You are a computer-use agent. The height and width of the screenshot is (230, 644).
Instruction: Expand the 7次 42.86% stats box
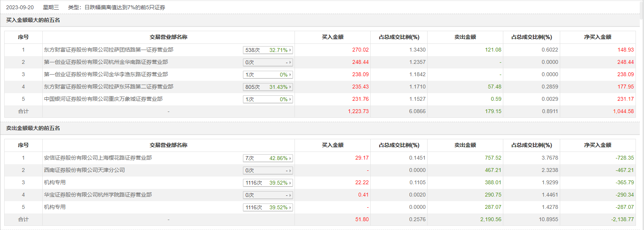point(268,158)
